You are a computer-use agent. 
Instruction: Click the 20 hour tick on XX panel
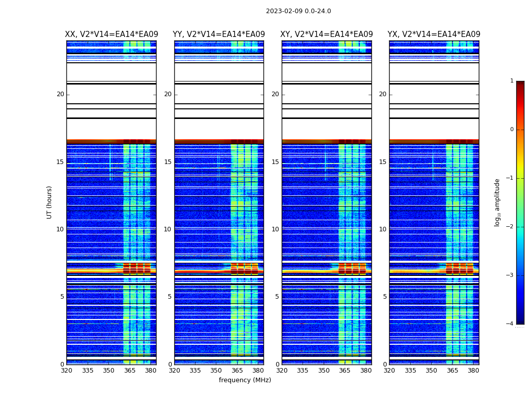tap(60, 94)
